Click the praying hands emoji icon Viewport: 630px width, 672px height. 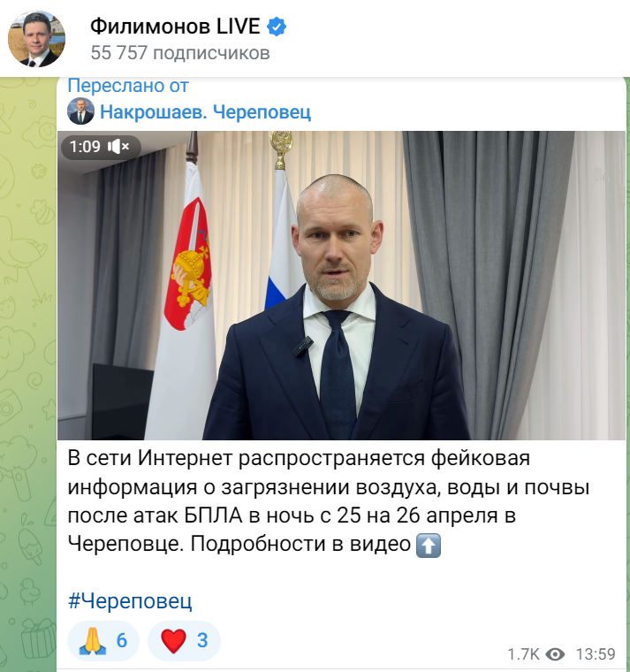pos(93,641)
